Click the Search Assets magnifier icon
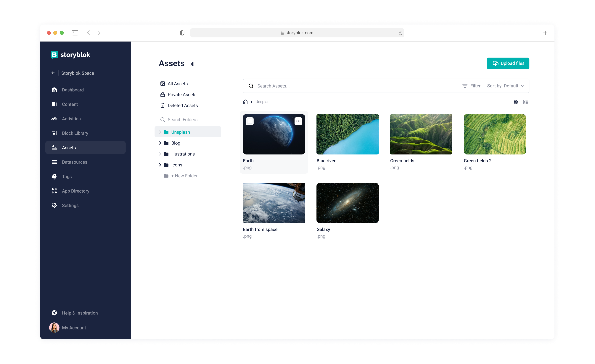This screenshot has width=595, height=364. click(251, 86)
